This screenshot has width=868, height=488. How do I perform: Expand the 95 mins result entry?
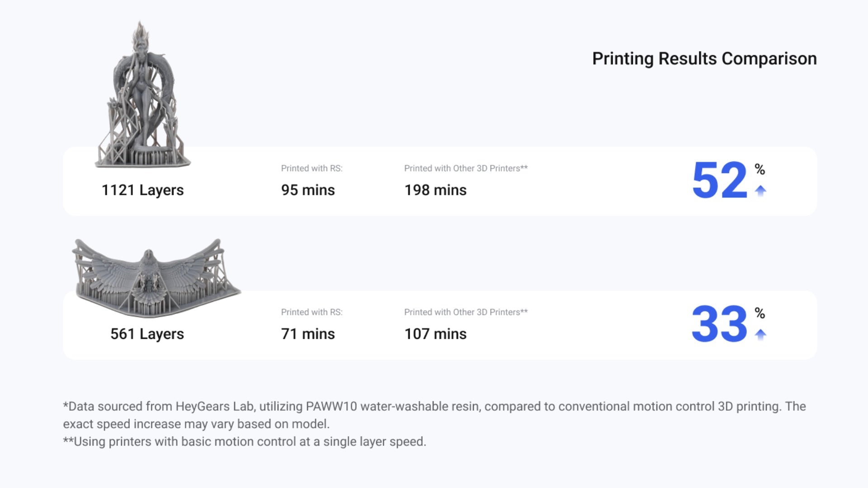pos(308,190)
